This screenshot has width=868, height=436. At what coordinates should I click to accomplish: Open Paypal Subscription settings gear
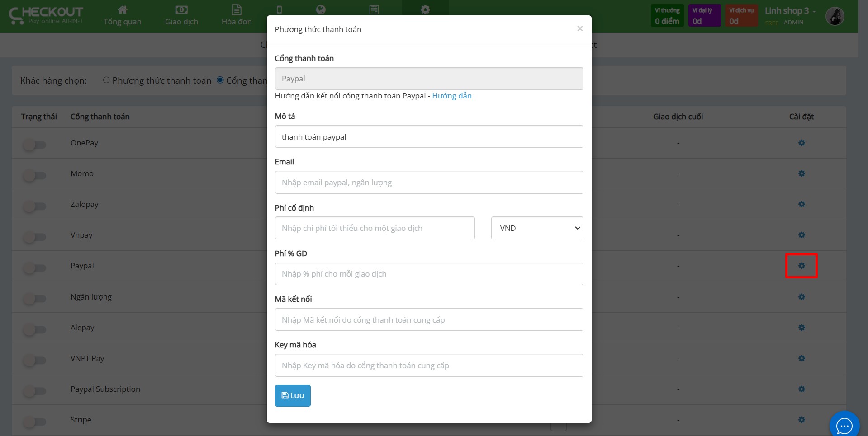pos(801,389)
